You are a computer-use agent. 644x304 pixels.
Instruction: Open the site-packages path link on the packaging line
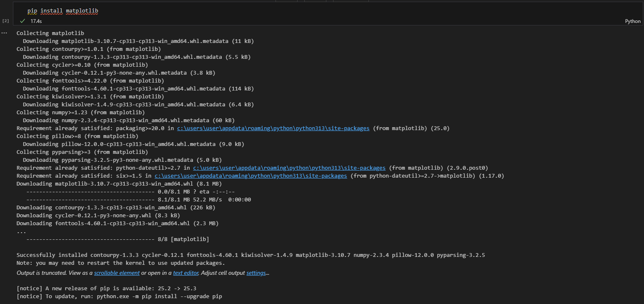(273, 128)
